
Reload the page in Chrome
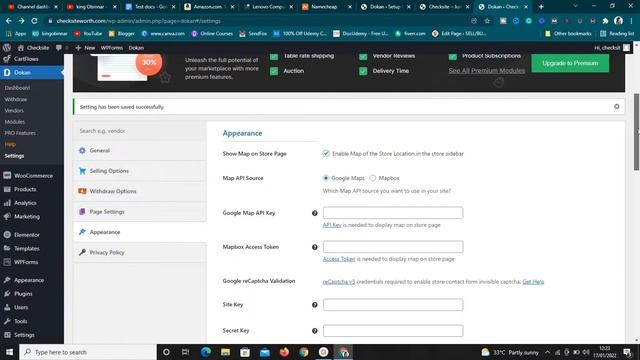coord(34,21)
